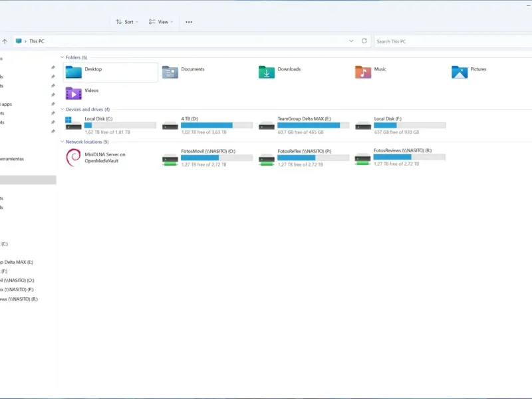Refresh the This PC view
The height and width of the screenshot is (399, 532).
[364, 41]
